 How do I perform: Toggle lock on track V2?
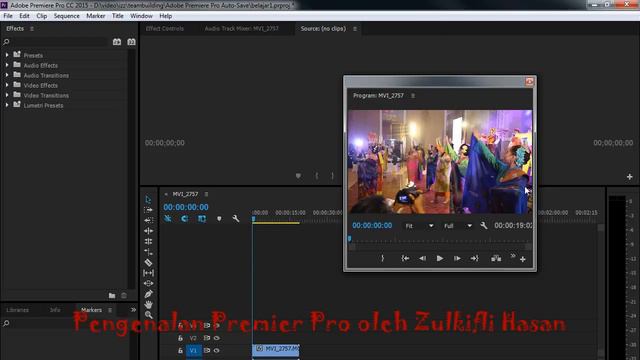(180, 338)
